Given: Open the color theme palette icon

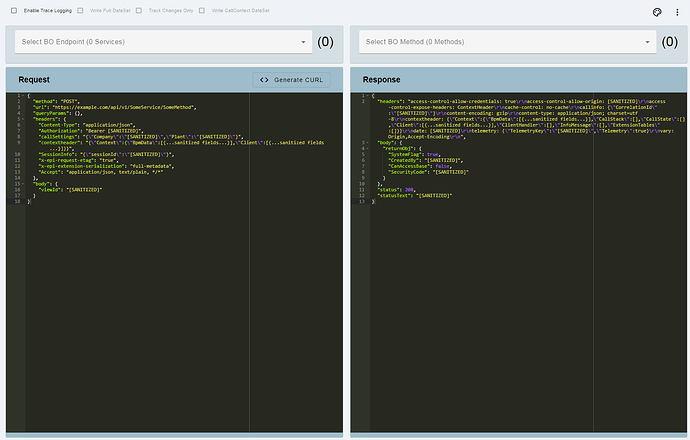Looking at the screenshot, I should [657, 12].
